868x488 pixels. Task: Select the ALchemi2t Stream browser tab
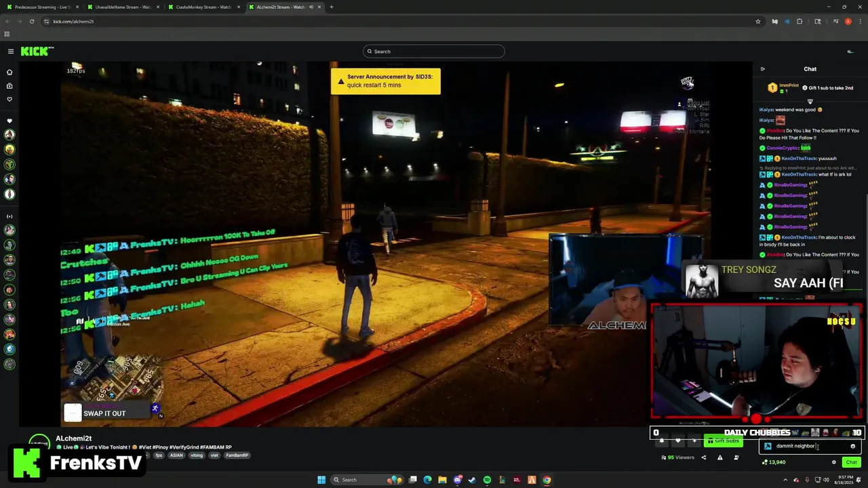(285, 7)
